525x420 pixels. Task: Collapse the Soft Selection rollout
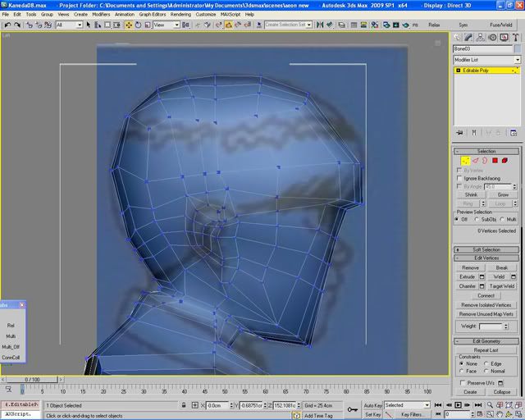[x=486, y=249]
